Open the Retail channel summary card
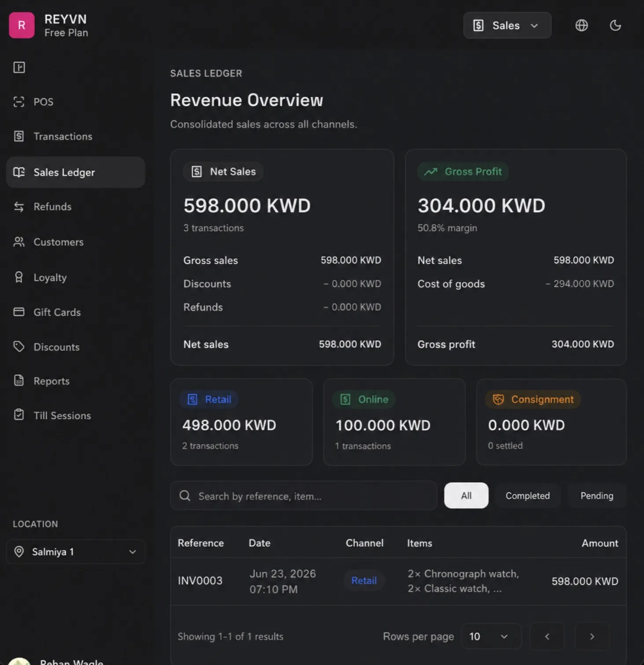The width and height of the screenshot is (644, 665). pos(241,422)
